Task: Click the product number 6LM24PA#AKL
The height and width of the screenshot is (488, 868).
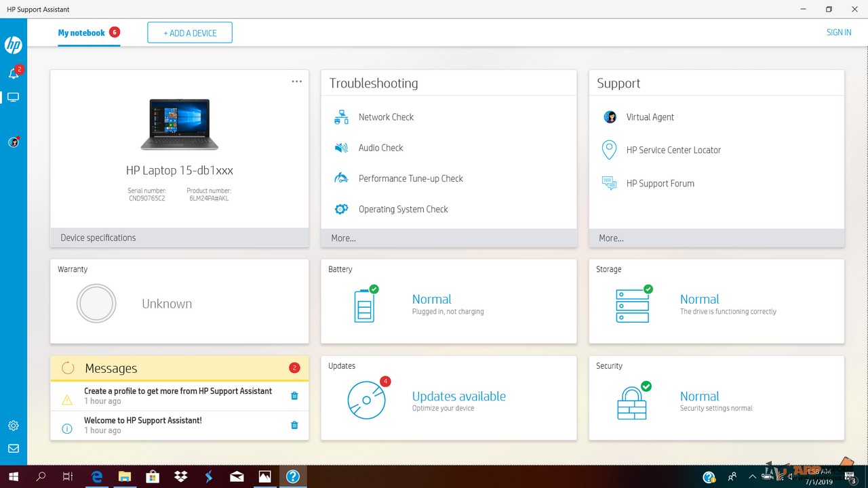Action: pyautogui.click(x=209, y=199)
